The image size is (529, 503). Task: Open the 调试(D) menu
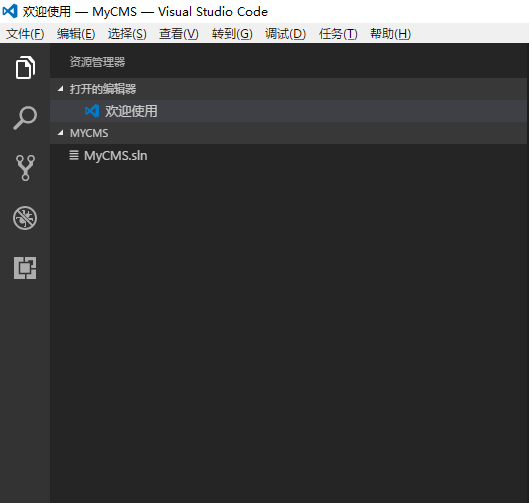pos(285,34)
